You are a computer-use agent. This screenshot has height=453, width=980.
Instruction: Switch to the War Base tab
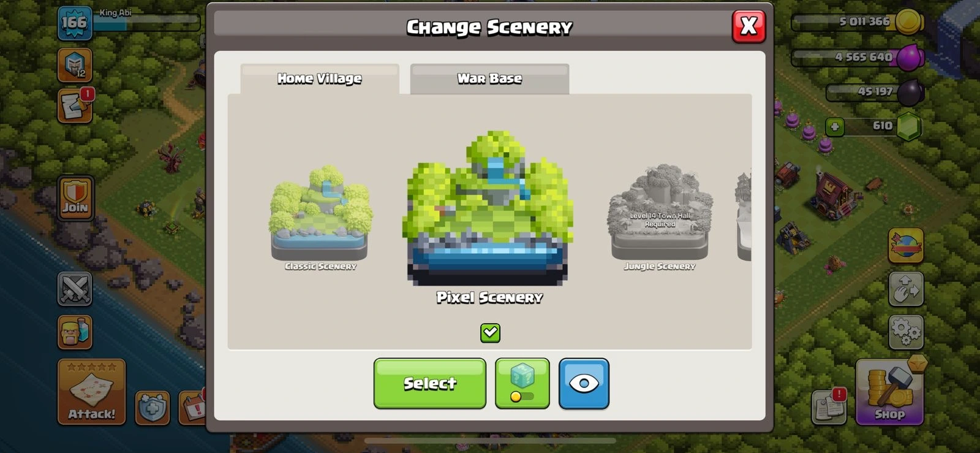489,79
